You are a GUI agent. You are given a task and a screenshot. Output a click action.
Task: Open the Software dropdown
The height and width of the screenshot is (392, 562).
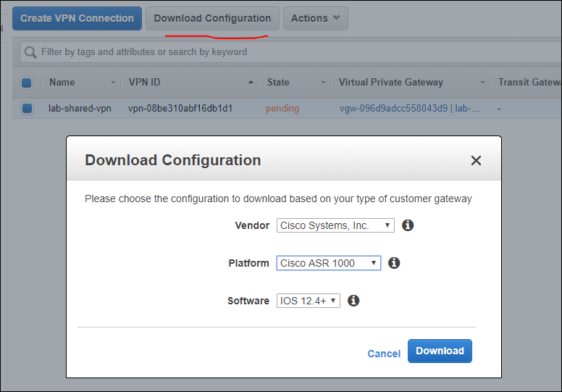(309, 301)
